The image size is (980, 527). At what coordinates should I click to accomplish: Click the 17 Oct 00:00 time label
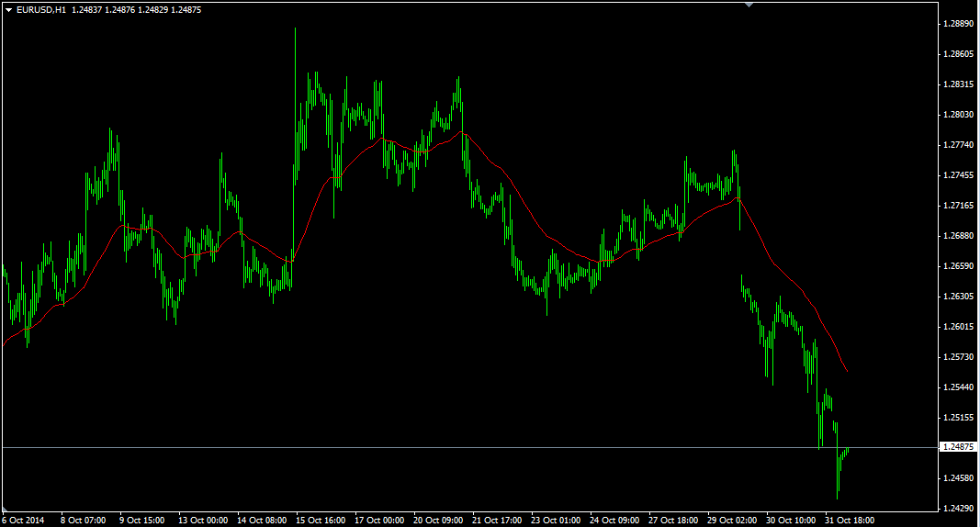379,521
